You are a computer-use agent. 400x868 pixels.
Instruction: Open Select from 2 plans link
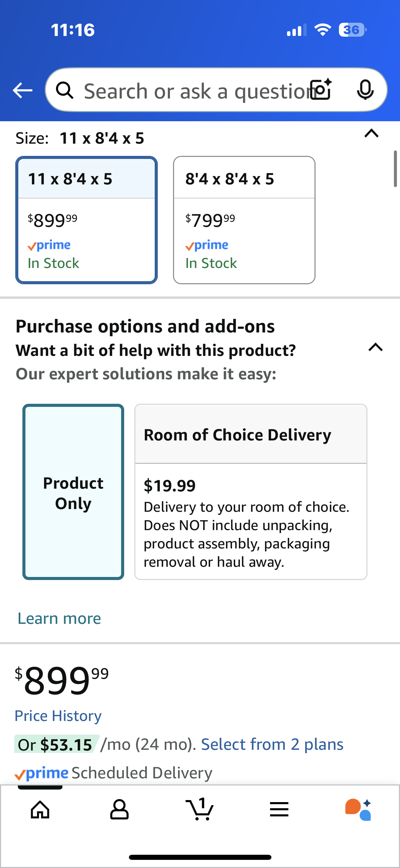pyautogui.click(x=272, y=744)
